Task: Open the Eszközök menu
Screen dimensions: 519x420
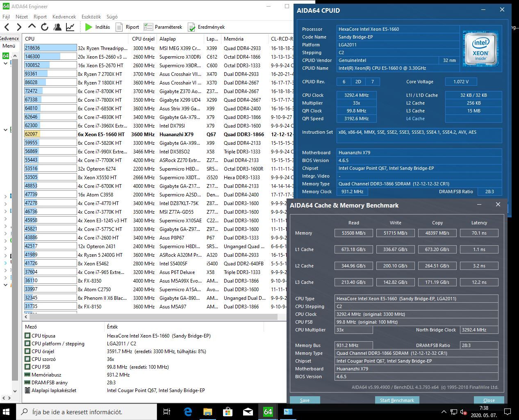Action: (x=91, y=17)
